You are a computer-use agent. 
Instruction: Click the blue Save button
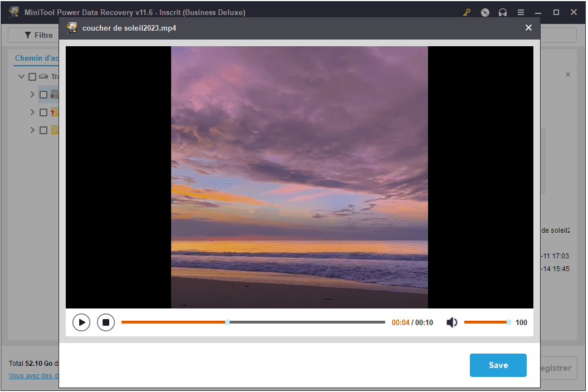coord(498,365)
